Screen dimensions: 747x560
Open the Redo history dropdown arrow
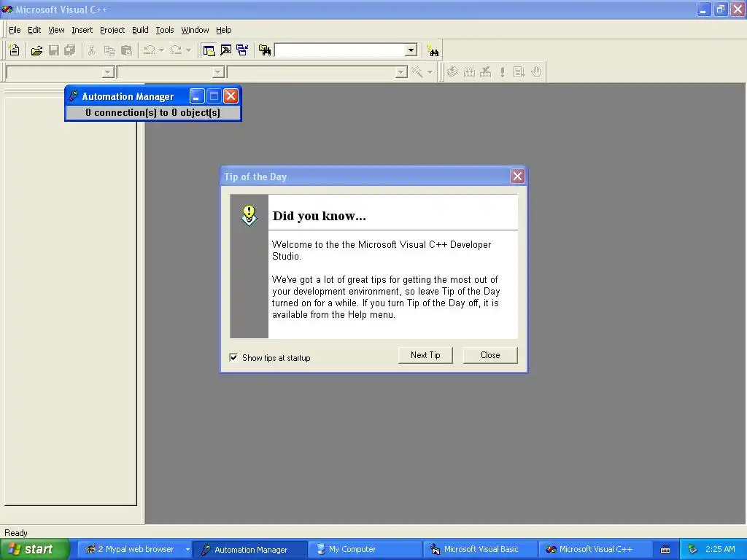point(188,50)
